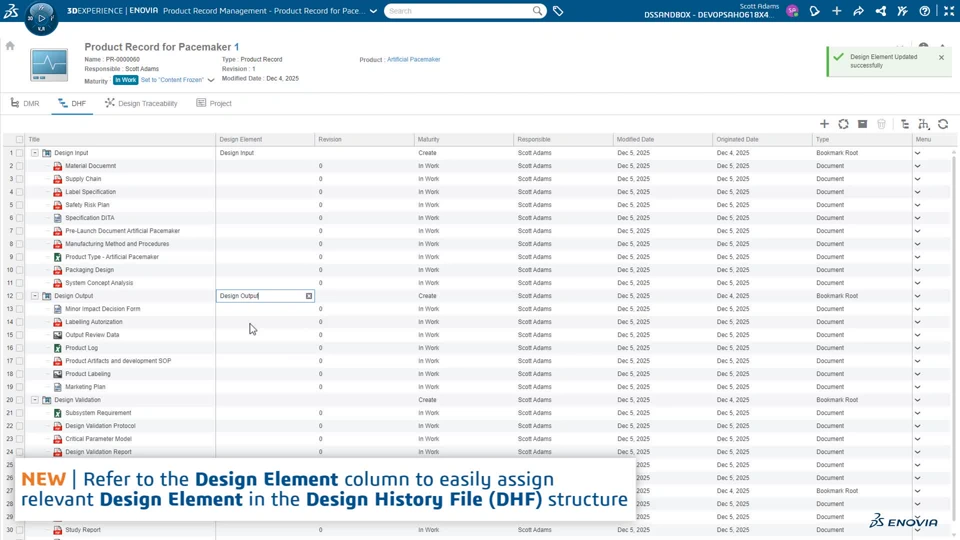The image size is (960, 540).
Task: Check the Packaging Design row checkbox
Action: 20,270
